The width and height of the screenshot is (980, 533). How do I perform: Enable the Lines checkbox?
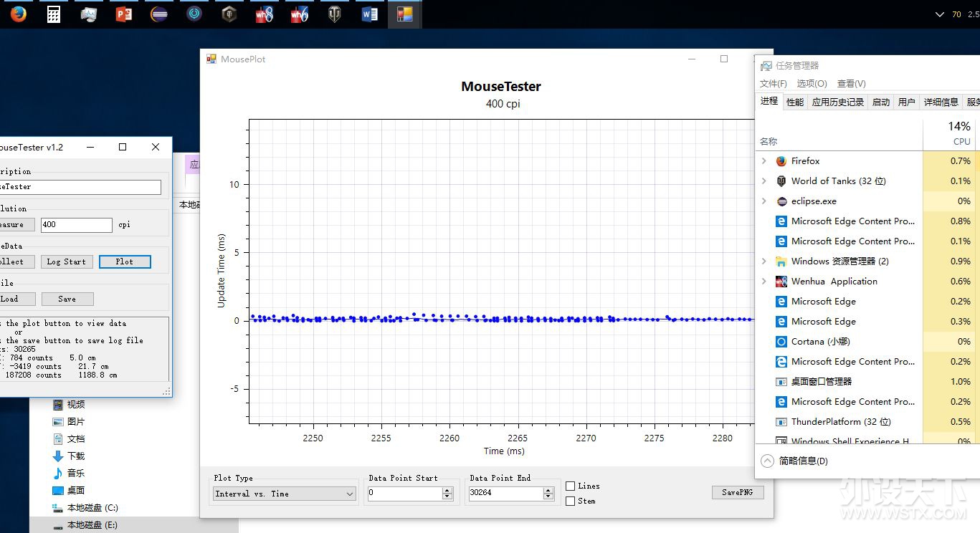570,486
